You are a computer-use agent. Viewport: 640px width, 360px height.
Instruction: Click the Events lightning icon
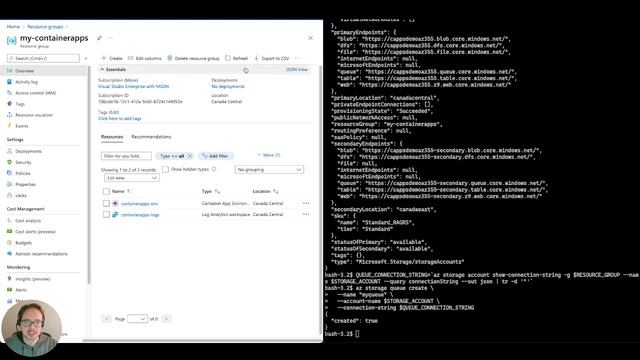pos(9,126)
